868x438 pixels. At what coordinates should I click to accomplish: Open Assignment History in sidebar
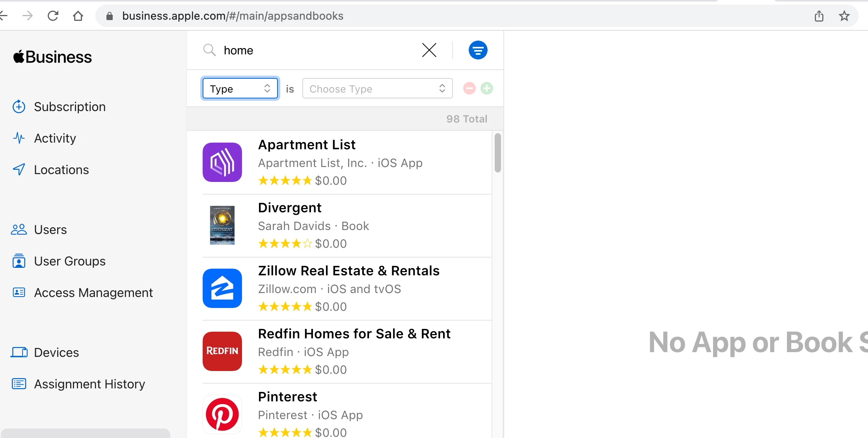pos(89,384)
